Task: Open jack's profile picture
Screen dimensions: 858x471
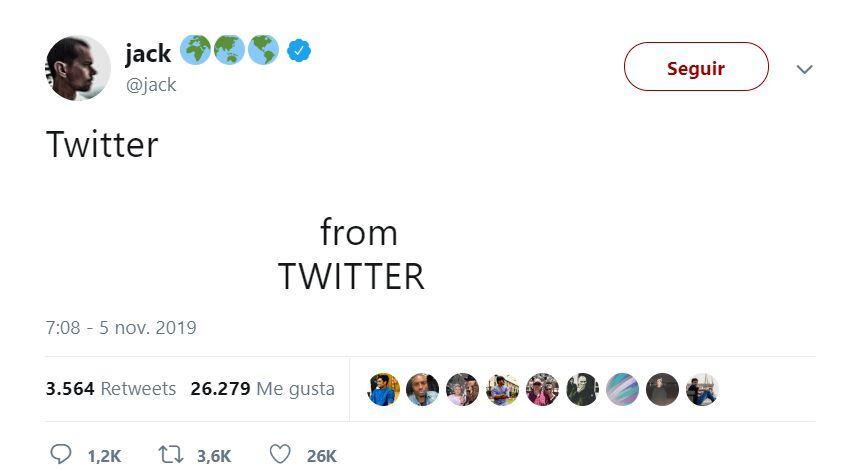Action: coord(78,68)
